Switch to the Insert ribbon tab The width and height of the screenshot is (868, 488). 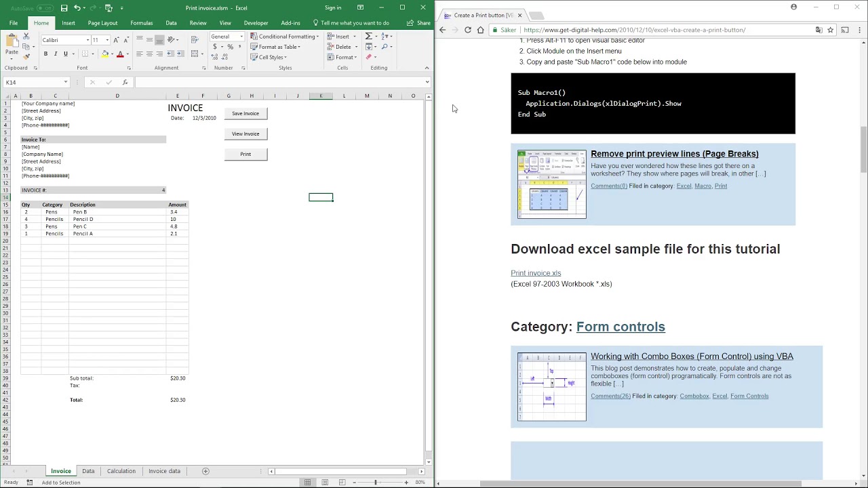[68, 23]
